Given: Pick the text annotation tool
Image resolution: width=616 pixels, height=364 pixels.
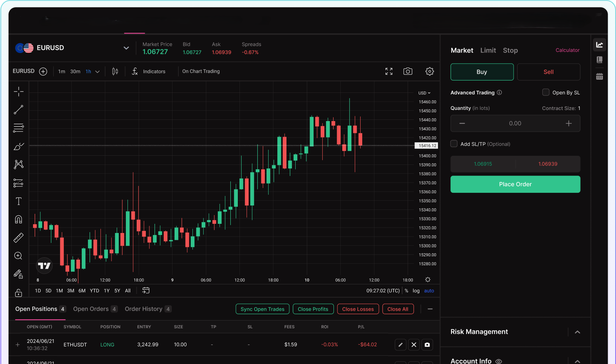Looking at the screenshot, I should [x=18, y=201].
